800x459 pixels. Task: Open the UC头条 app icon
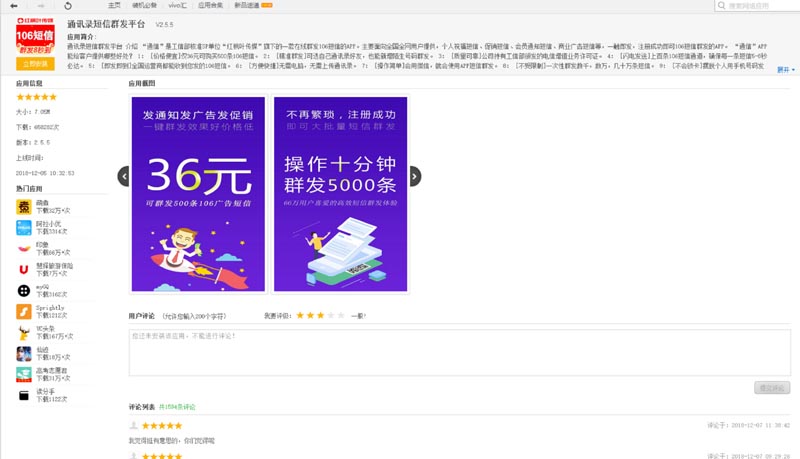pyautogui.click(x=23, y=332)
